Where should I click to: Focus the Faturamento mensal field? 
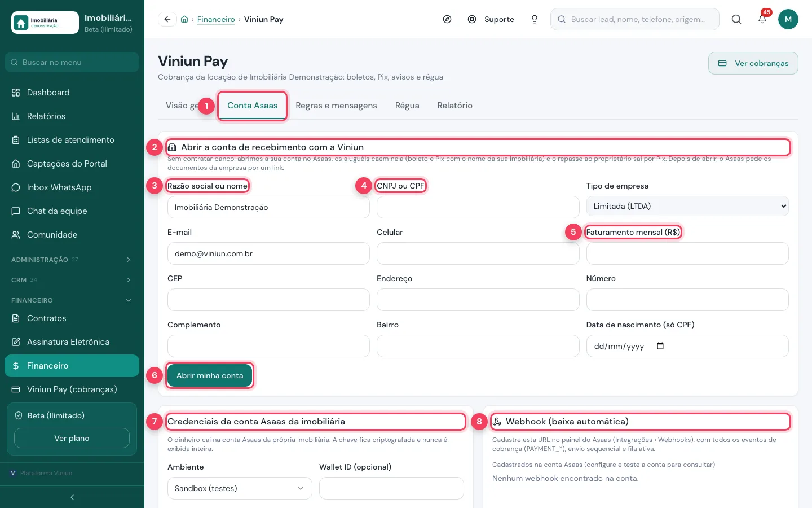(x=687, y=253)
